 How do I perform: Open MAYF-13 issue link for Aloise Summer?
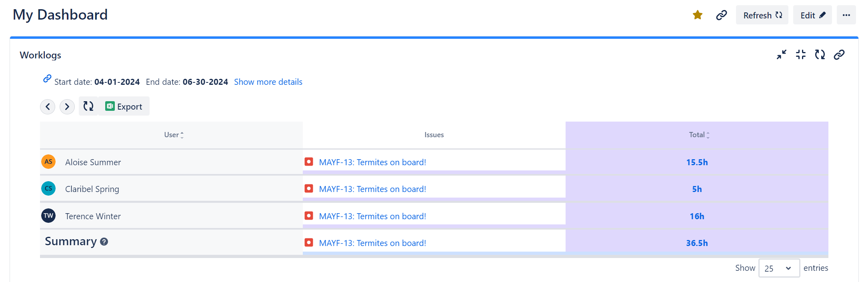click(372, 162)
